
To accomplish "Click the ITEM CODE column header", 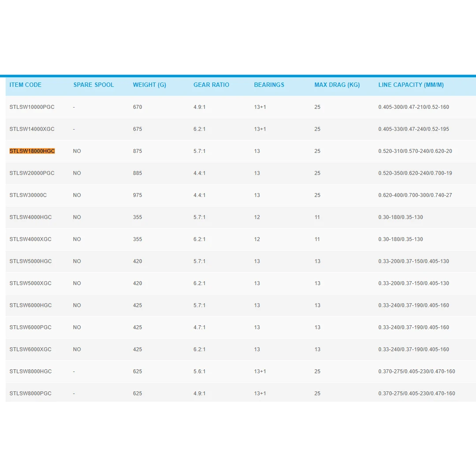I will tap(26, 85).
